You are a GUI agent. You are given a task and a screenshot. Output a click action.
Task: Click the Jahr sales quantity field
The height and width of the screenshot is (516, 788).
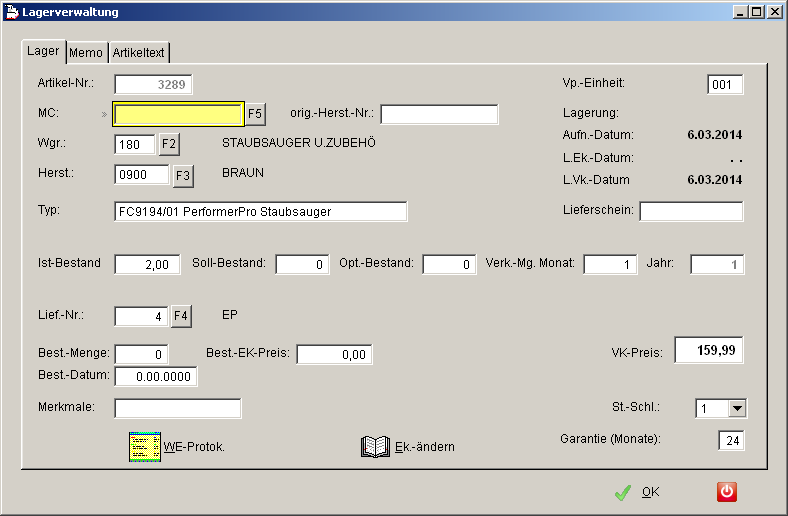717,264
